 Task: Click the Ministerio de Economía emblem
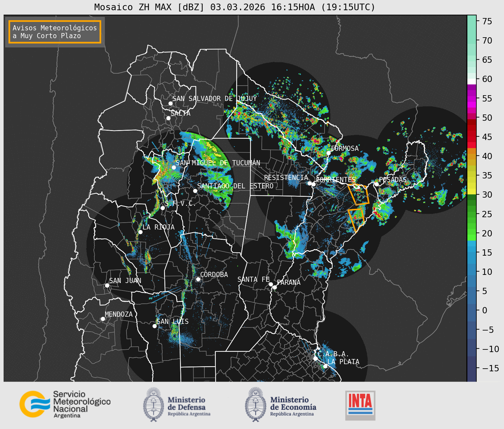pos(256,404)
